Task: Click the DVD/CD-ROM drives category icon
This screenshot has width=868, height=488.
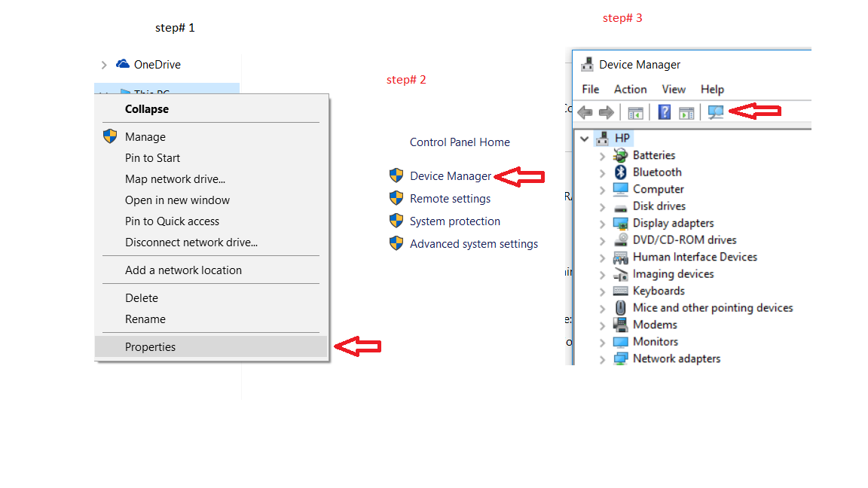Action: (621, 240)
